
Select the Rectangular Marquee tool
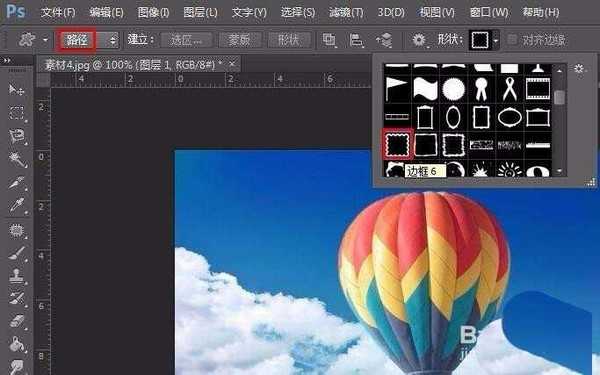pyautogui.click(x=16, y=114)
